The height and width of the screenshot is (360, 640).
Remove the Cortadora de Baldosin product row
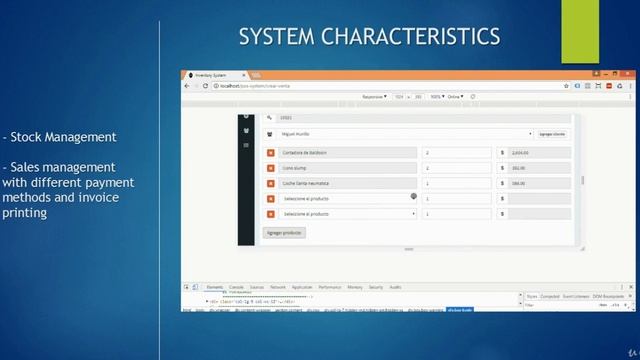[271, 153]
